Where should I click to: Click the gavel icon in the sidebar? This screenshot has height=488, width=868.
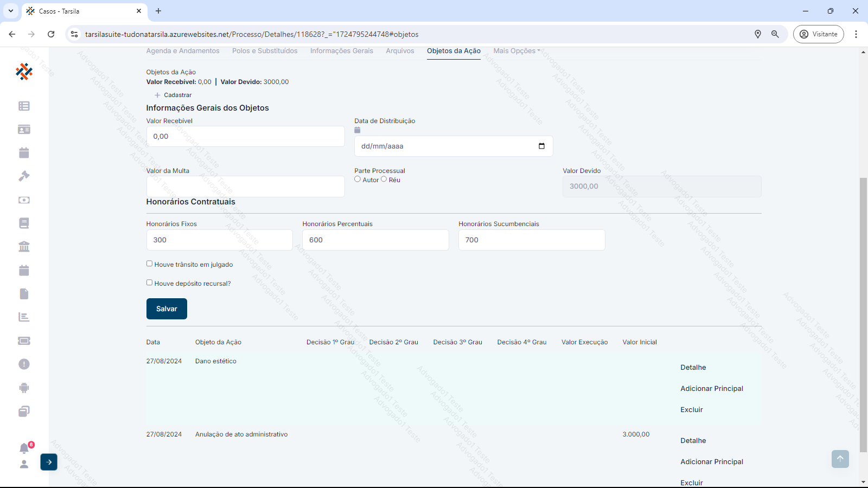click(24, 176)
